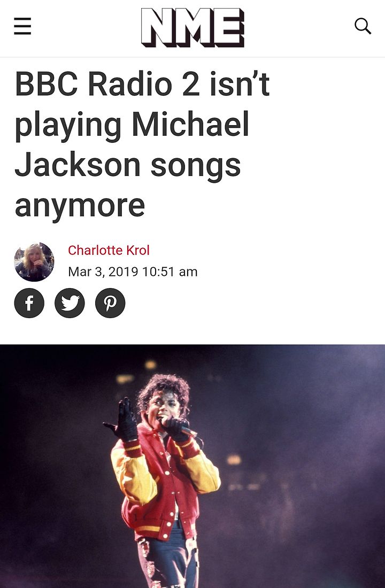This screenshot has height=588, width=385.
Task: Click the word 'anymore' in headline
Action: [80, 205]
